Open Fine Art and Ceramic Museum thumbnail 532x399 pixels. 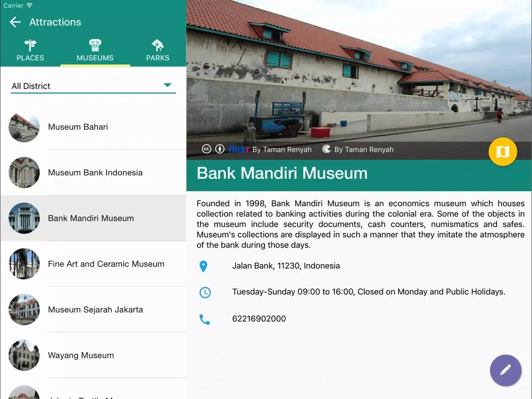coord(24,264)
